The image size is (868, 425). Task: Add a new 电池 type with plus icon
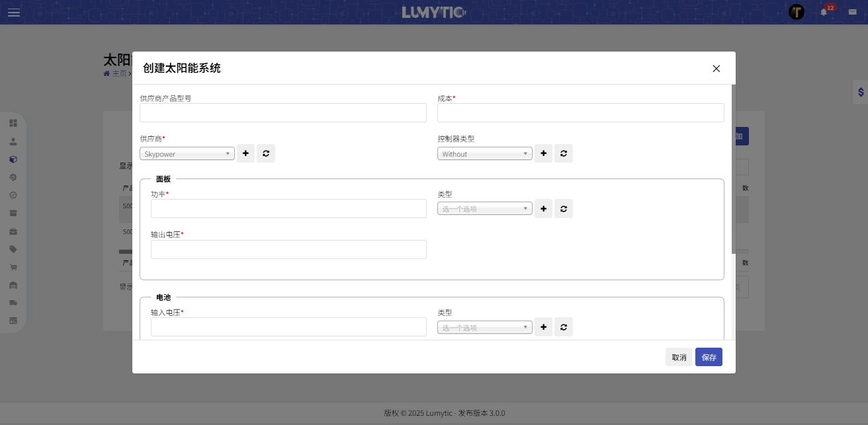pyautogui.click(x=543, y=327)
